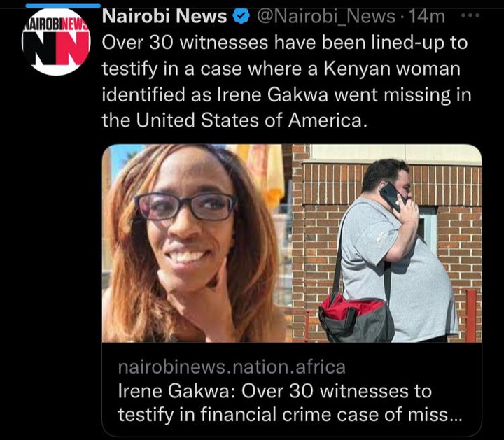Visit the @Nairobi_News handle
The width and height of the screenshot is (504, 440).
point(325,17)
